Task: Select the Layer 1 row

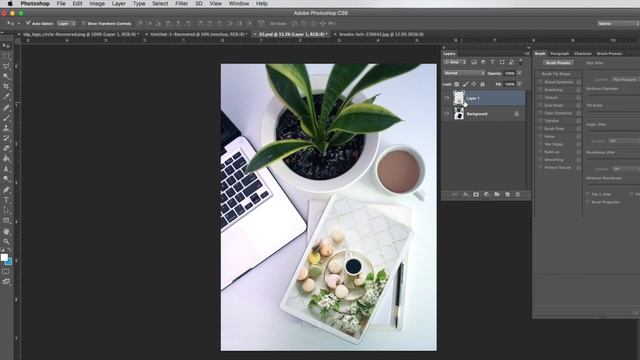Action: coord(484,98)
